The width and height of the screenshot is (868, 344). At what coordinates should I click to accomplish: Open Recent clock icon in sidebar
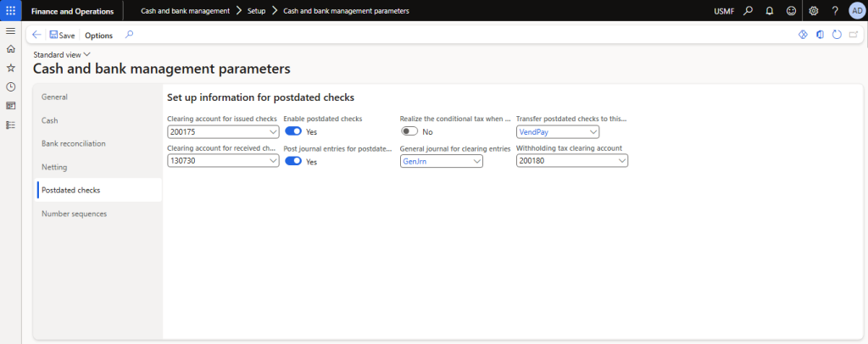tap(10, 86)
